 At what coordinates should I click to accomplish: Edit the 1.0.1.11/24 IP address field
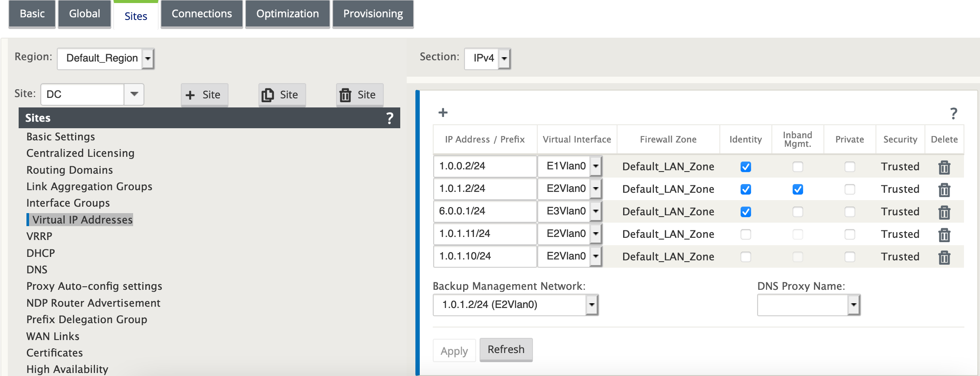pos(485,234)
